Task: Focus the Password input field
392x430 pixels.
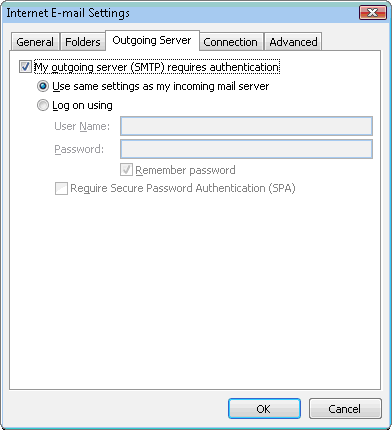Action: (x=246, y=149)
